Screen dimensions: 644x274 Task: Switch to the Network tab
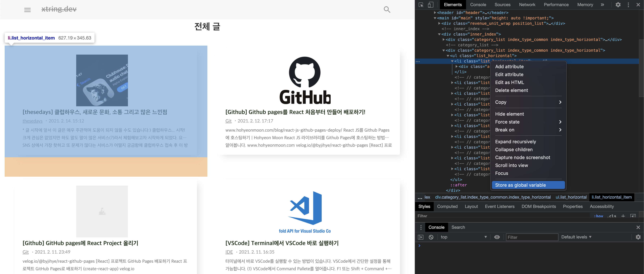527,5
